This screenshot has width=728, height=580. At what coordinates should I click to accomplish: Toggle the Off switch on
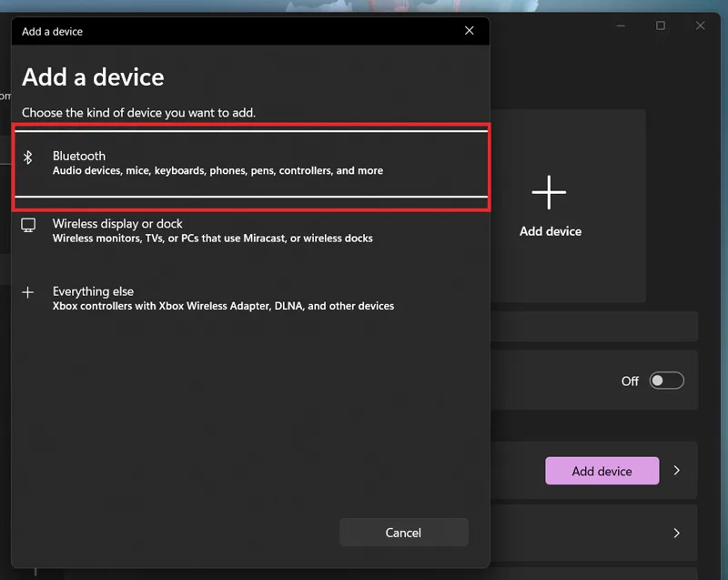[x=666, y=381]
